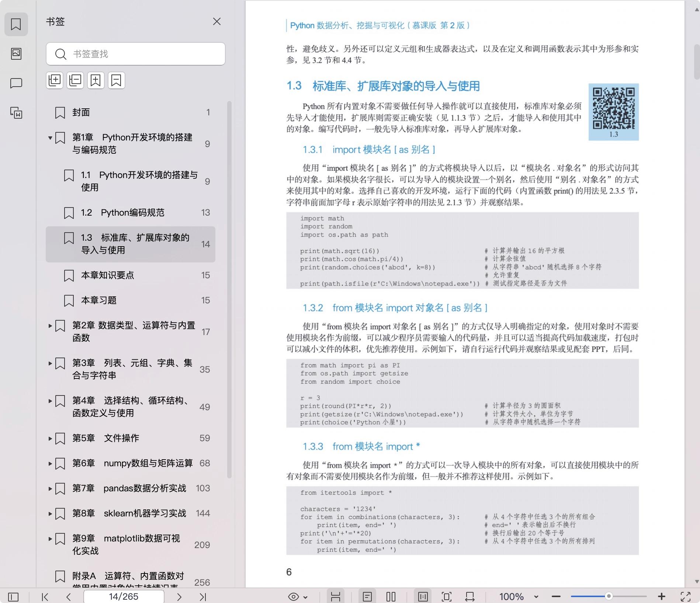Select bookmark 1.3 标准库、扩展库对象的导入与使用
This screenshot has width=700, height=603.
point(131,244)
